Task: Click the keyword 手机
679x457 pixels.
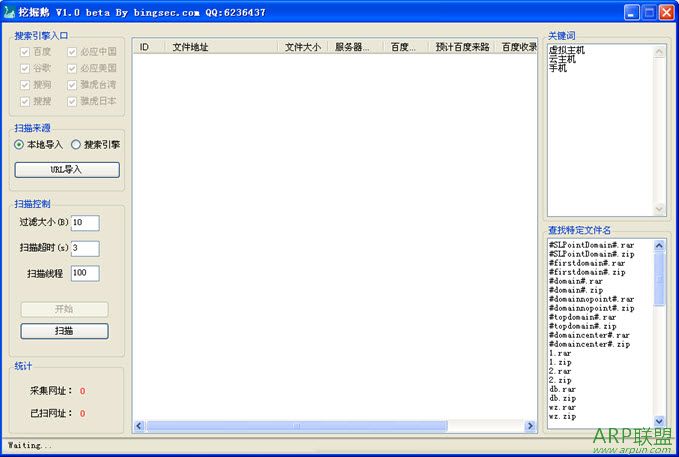Action: point(558,68)
